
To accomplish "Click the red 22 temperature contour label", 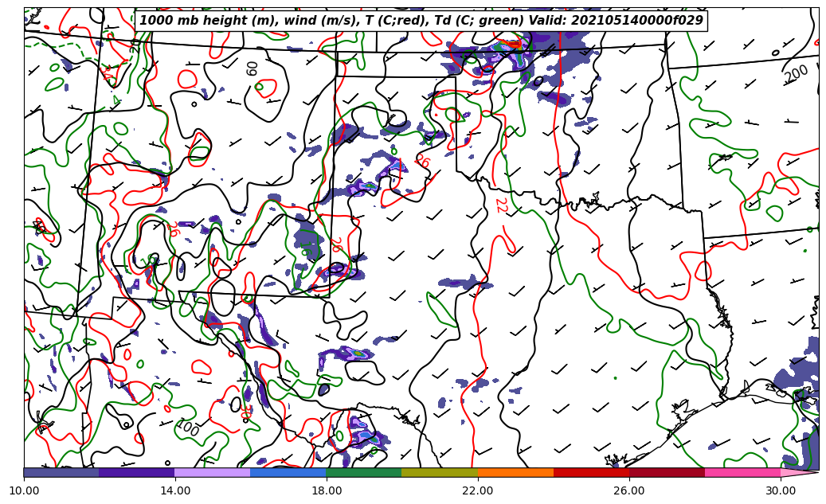I will pos(501,206).
